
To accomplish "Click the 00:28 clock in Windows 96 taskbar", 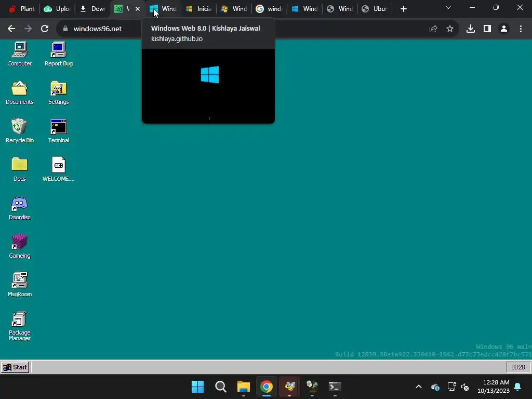I will 518,367.
